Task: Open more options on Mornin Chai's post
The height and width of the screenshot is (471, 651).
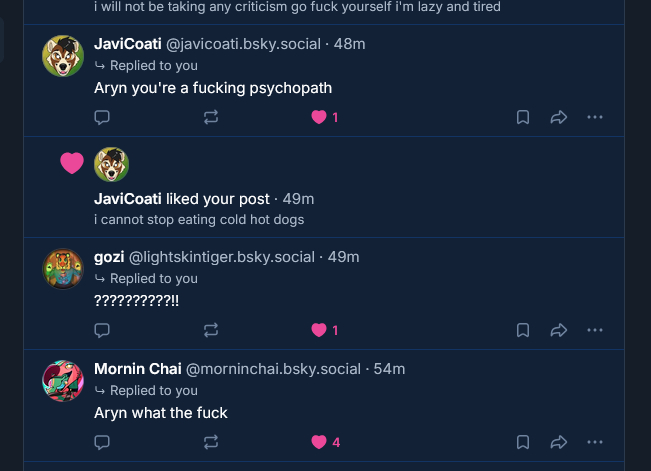Action: (595, 442)
